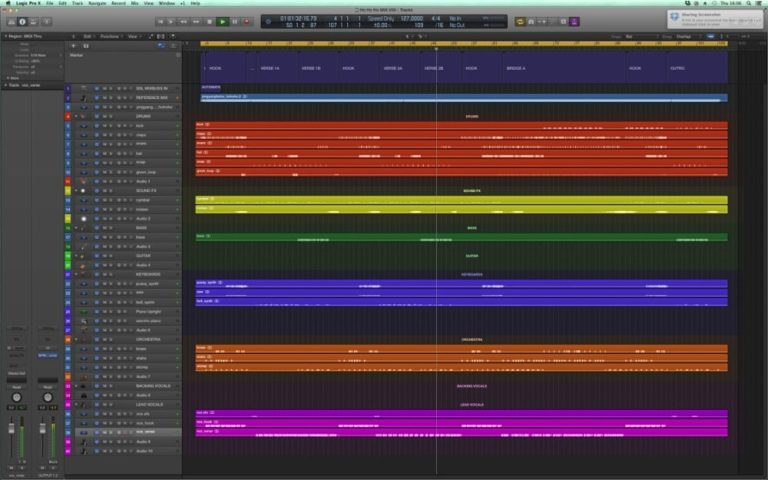
Task: Select the BRIDGE A arrangement marker
Action: coord(516,68)
